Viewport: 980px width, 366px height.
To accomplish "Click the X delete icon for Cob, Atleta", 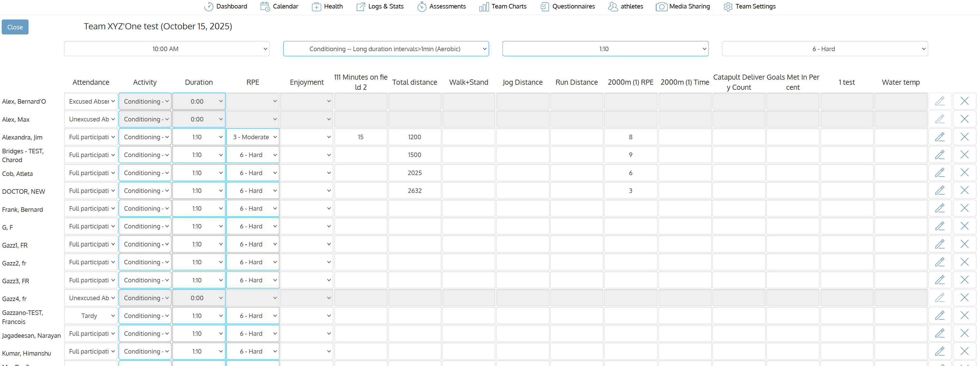I will pyautogui.click(x=964, y=173).
